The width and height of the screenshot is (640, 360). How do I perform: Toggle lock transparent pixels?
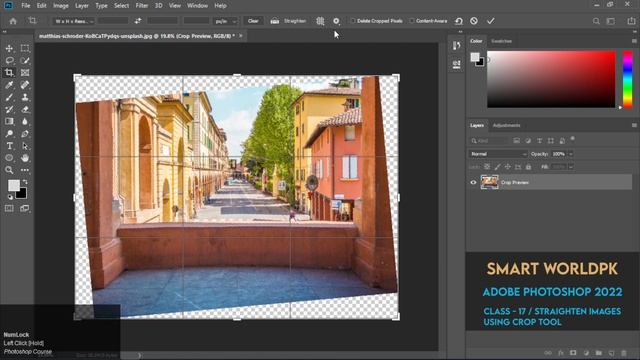pos(487,167)
